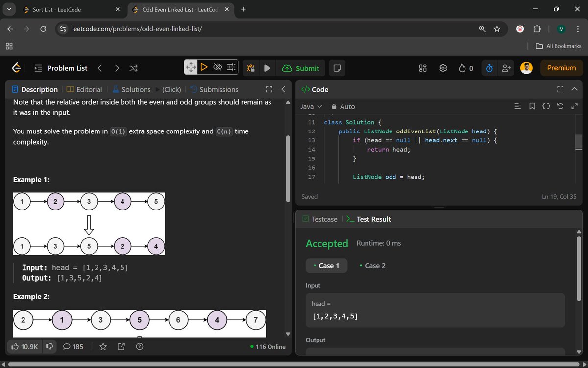Pick a random problem with shuffle icon
Image resolution: width=588 pixels, height=368 pixels.
133,68
